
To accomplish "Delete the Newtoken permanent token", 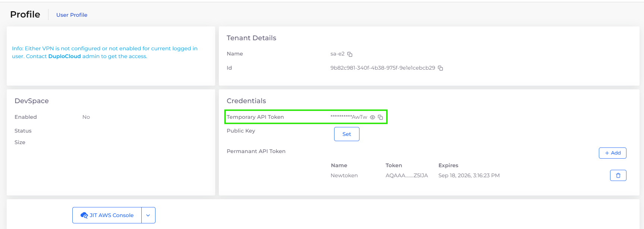I will [618, 175].
